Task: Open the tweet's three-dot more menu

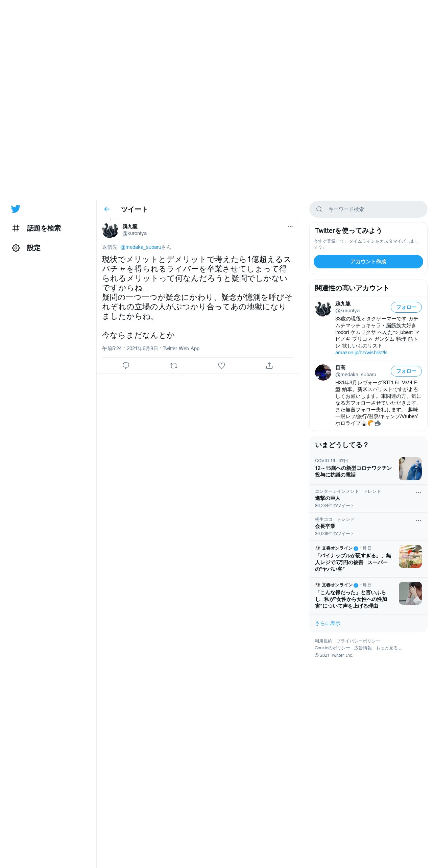Action: 290,226
